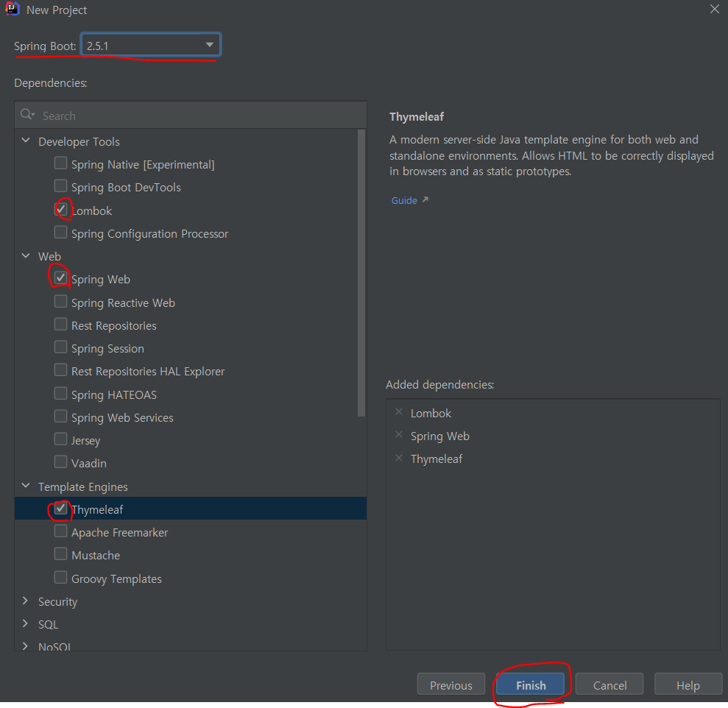Viewport: 728px width, 708px height.
Task: Expand the Security group
Action: point(26,601)
